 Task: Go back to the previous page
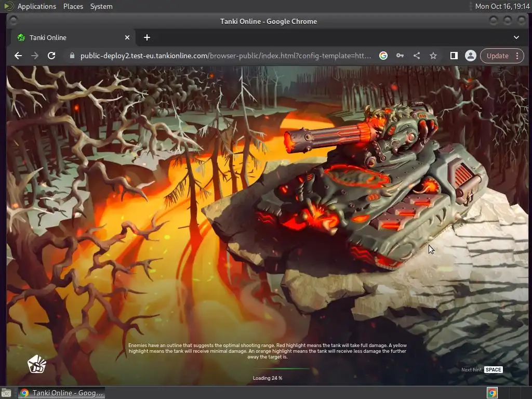(18, 56)
